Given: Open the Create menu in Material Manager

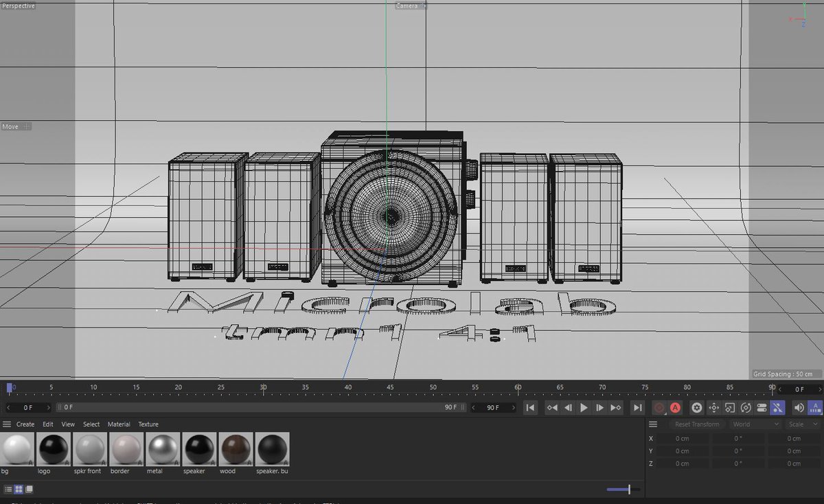Looking at the screenshot, I should 25,424.
